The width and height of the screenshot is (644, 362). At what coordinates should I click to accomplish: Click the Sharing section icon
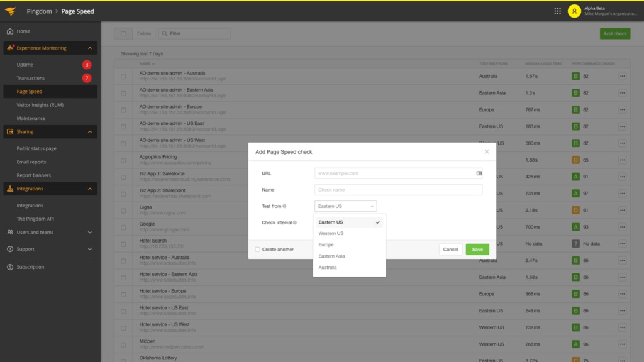coord(10,132)
